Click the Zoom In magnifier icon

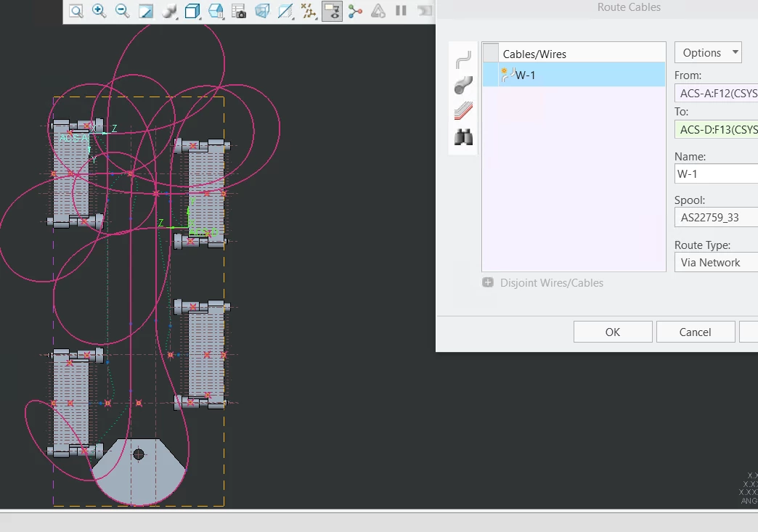click(x=99, y=11)
